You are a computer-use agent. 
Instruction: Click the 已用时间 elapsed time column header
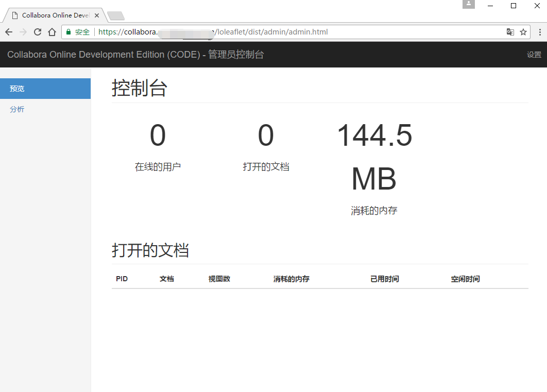(384, 279)
